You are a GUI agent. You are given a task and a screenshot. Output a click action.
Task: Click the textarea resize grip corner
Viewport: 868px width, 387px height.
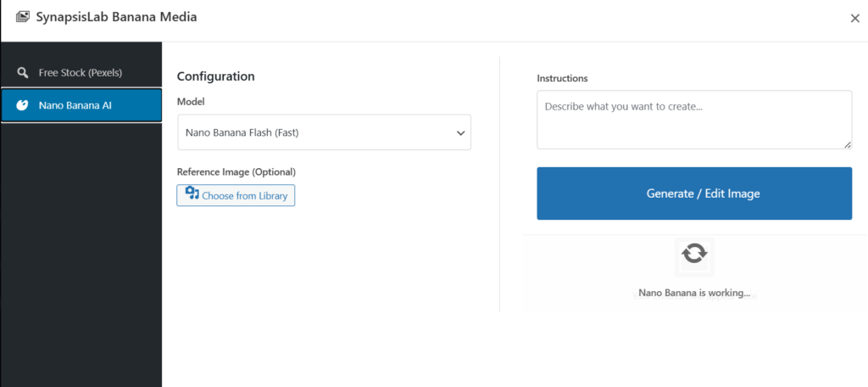[x=847, y=144]
